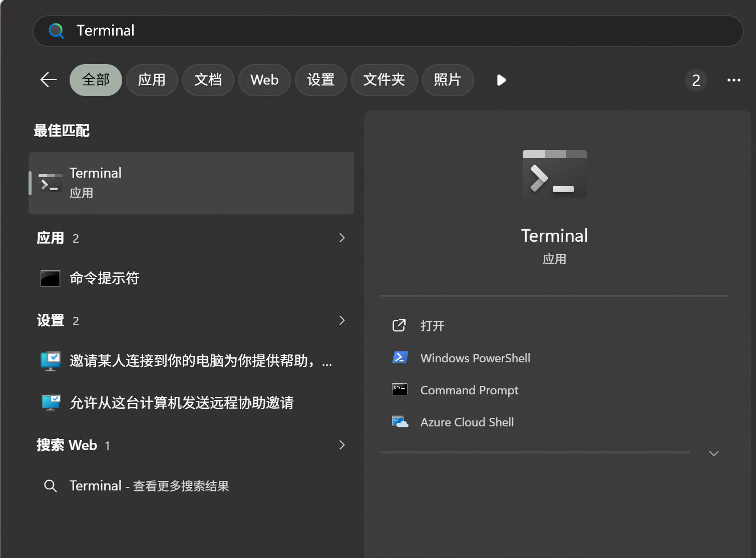The height and width of the screenshot is (558, 756).
Task: Open 允许从这台计算机发送远程协助邀请 result
Action: [191, 403]
